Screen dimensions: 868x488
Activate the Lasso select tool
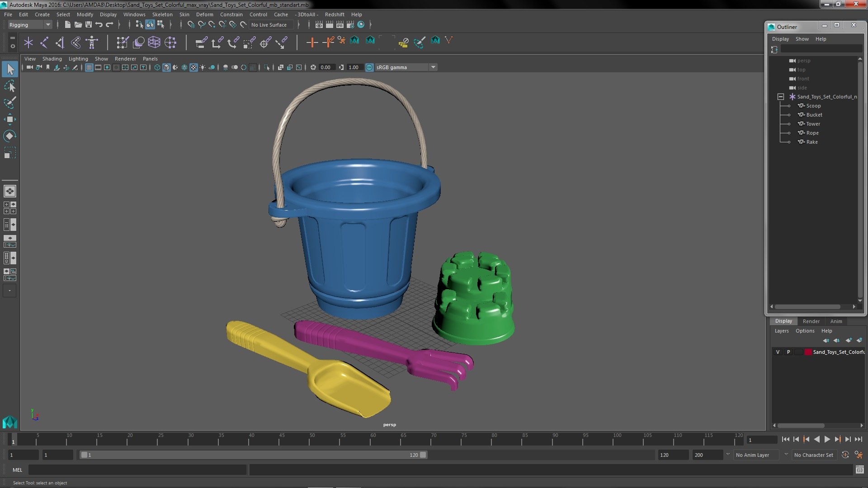pyautogui.click(x=9, y=86)
